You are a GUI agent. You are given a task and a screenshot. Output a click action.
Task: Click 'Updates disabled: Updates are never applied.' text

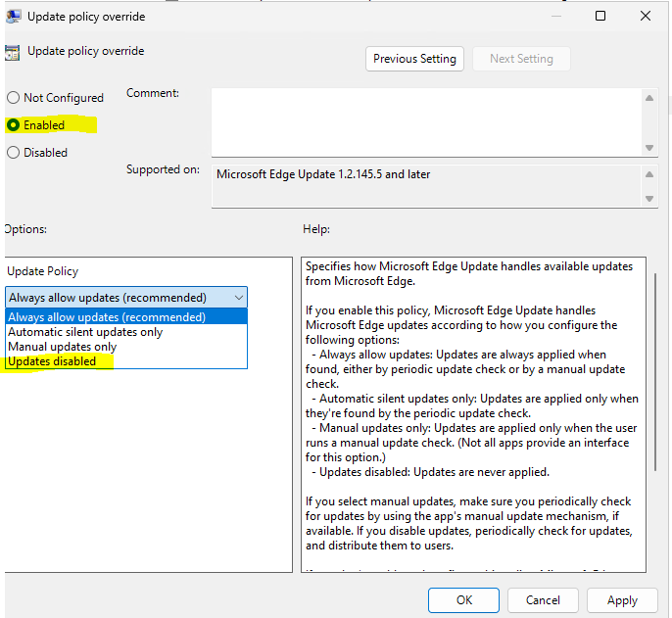coord(434,472)
